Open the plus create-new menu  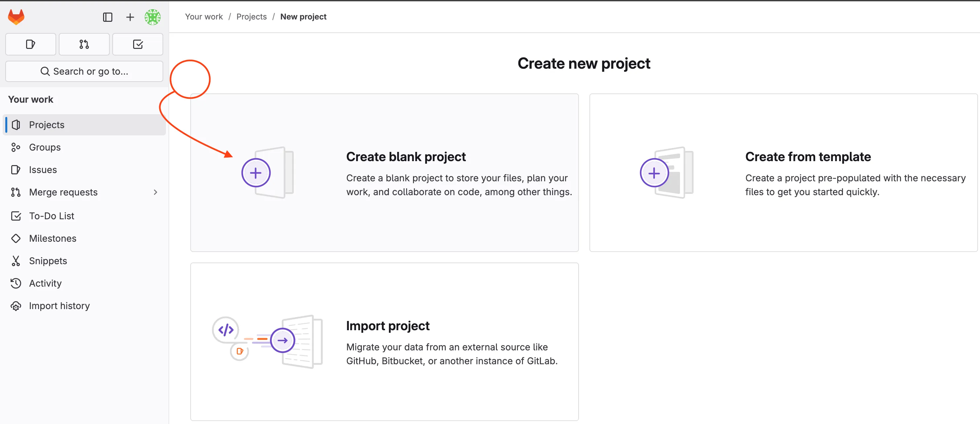(x=130, y=17)
